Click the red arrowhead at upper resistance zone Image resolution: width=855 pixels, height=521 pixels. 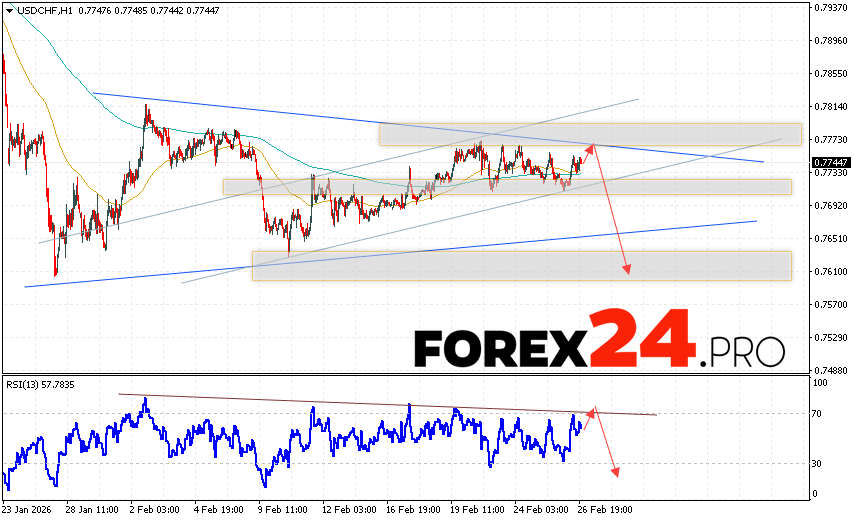click(591, 148)
